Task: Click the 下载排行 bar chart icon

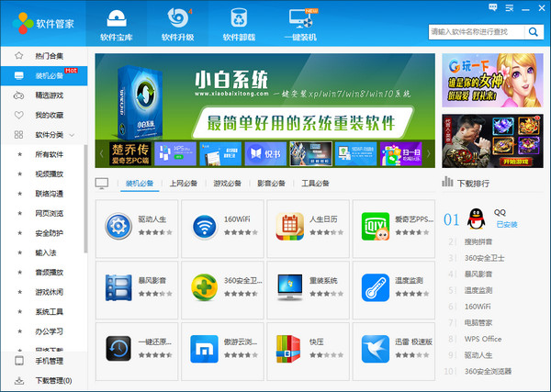Action: [x=447, y=182]
